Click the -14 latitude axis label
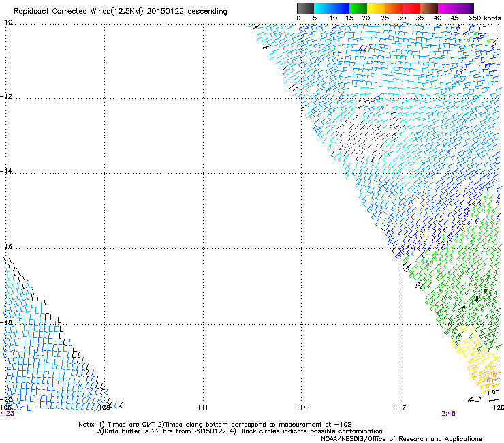 pos(6,171)
